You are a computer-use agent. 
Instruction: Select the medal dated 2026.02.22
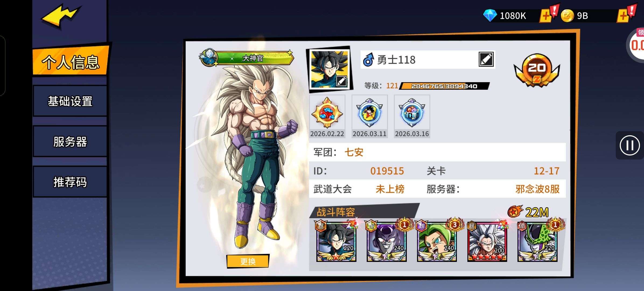(x=327, y=116)
